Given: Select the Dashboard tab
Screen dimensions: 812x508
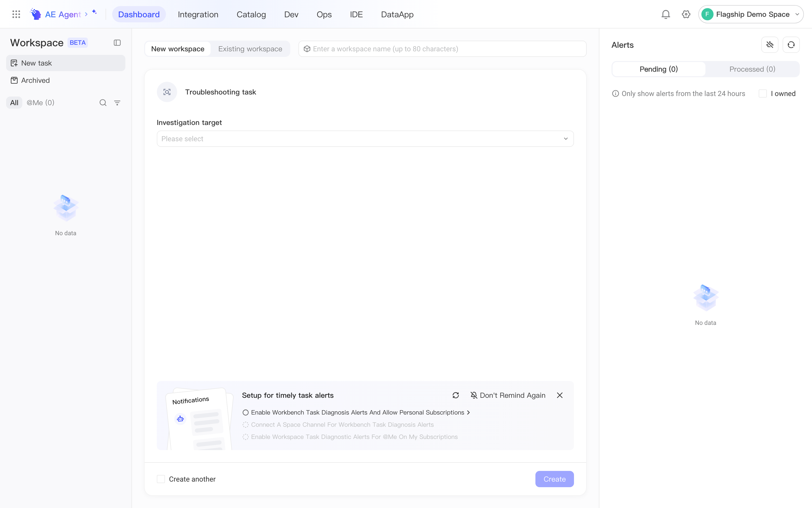Looking at the screenshot, I should [139, 14].
